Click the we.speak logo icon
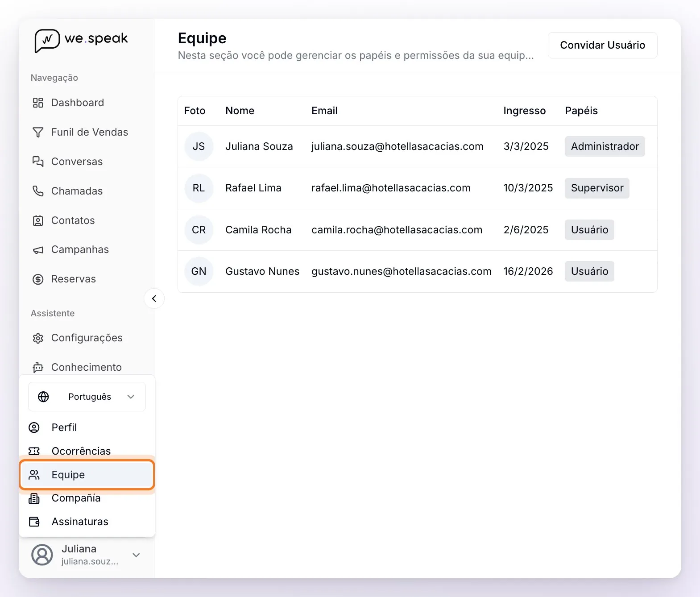The width and height of the screenshot is (700, 597). pos(47,41)
